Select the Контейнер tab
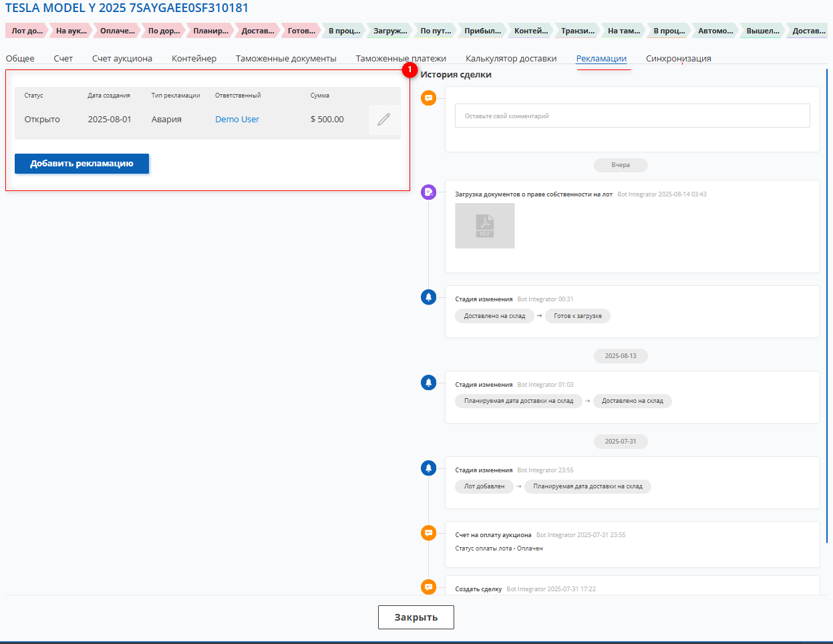This screenshot has width=833, height=644. (194, 59)
